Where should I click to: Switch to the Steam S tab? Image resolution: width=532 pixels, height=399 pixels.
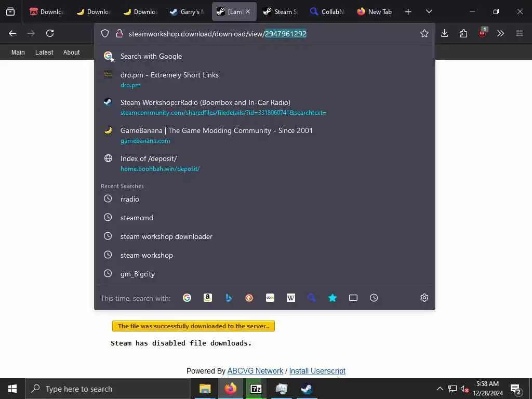click(x=280, y=11)
